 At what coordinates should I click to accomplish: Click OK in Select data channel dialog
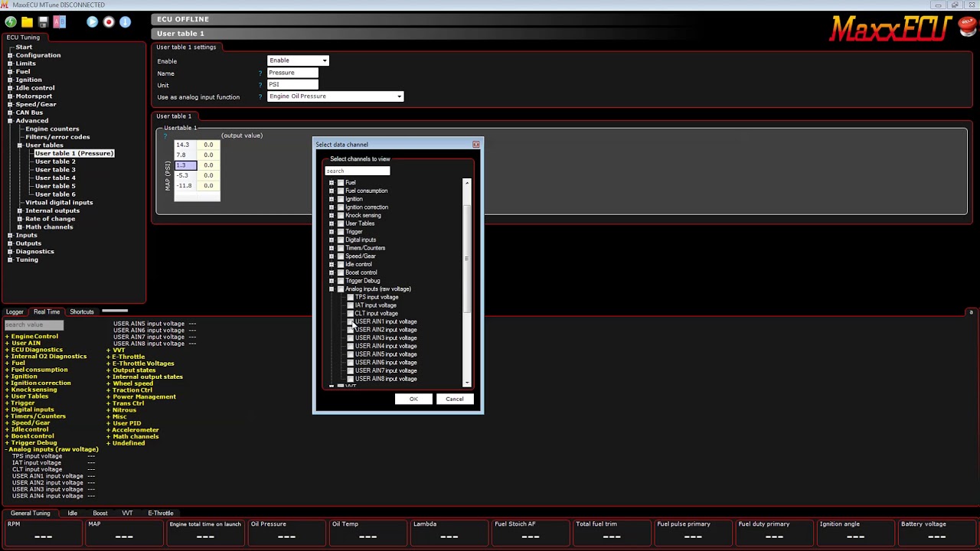(413, 399)
